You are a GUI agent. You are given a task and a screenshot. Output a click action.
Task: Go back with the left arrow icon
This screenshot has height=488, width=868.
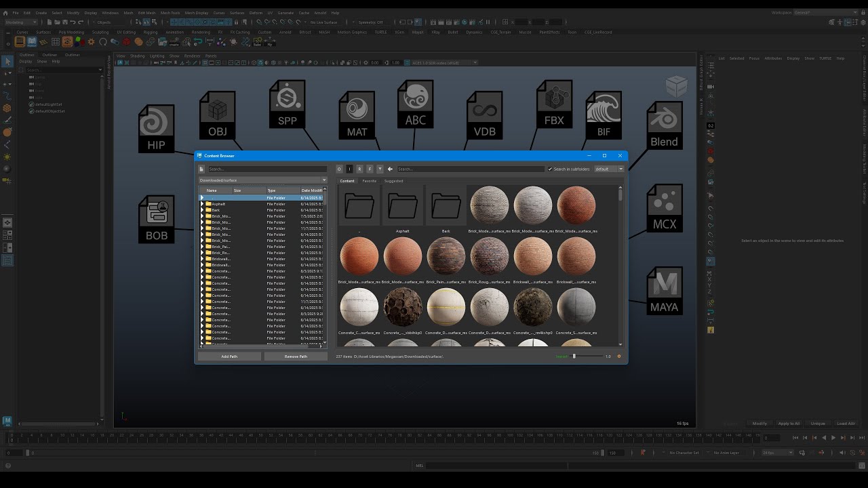pos(390,169)
